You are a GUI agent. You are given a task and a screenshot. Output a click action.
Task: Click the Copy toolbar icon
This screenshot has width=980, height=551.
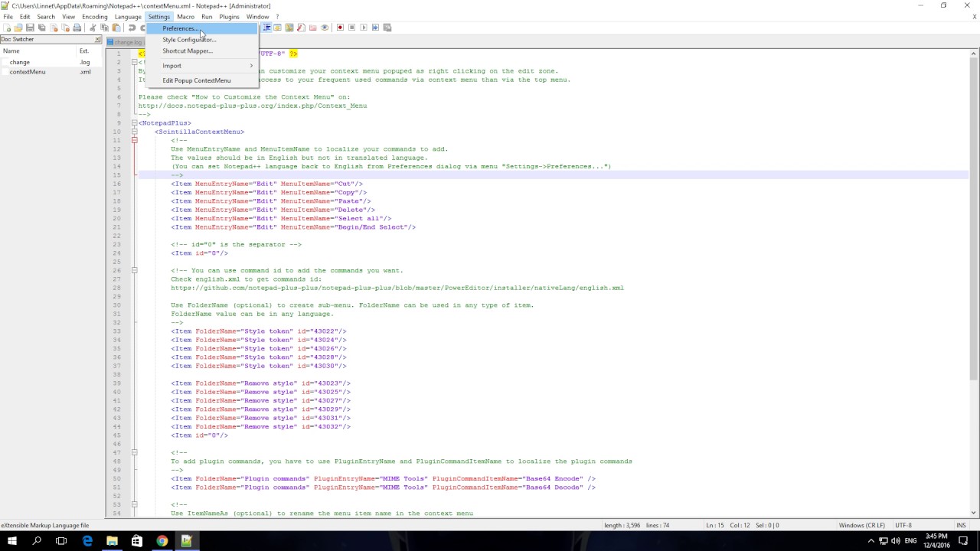(105, 28)
